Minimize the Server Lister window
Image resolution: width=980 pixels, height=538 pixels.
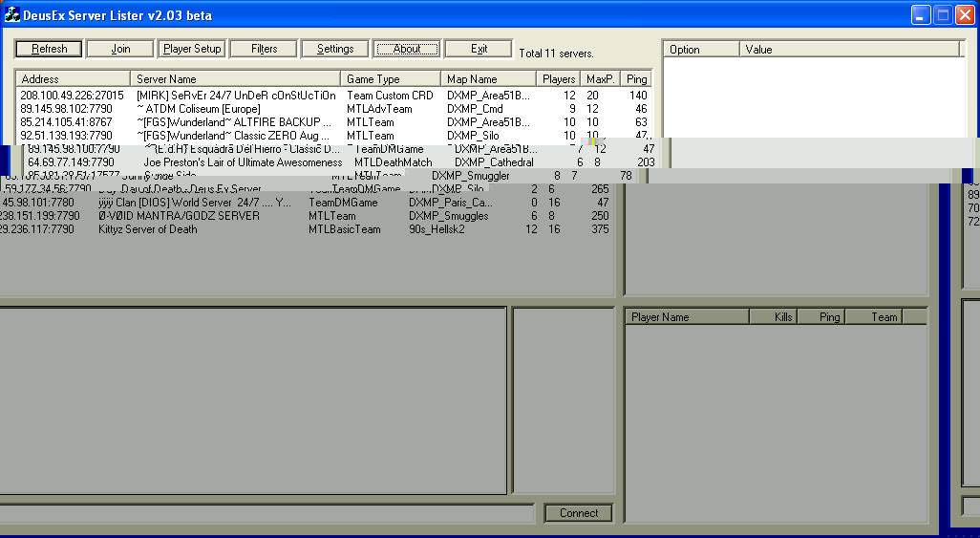tap(921, 15)
